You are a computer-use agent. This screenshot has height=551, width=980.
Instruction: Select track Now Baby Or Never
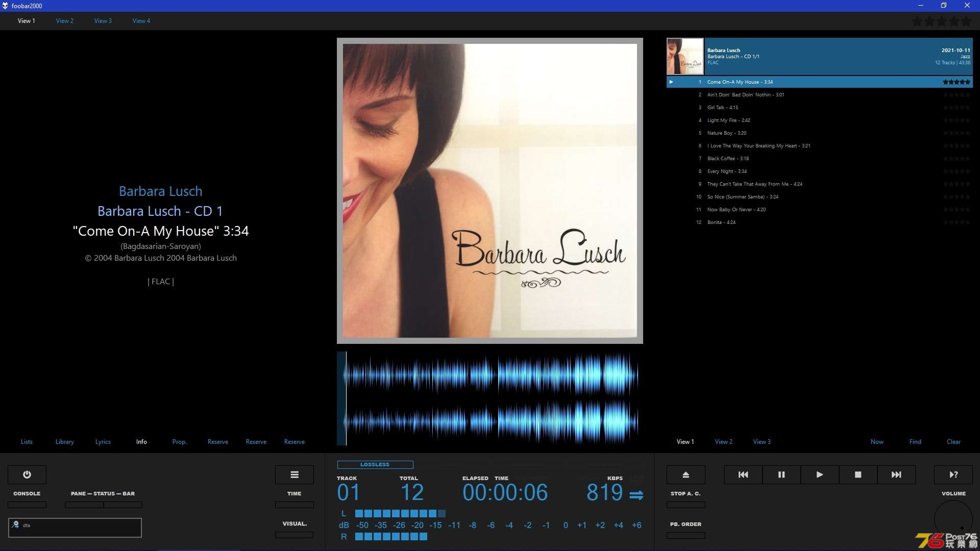coord(820,210)
